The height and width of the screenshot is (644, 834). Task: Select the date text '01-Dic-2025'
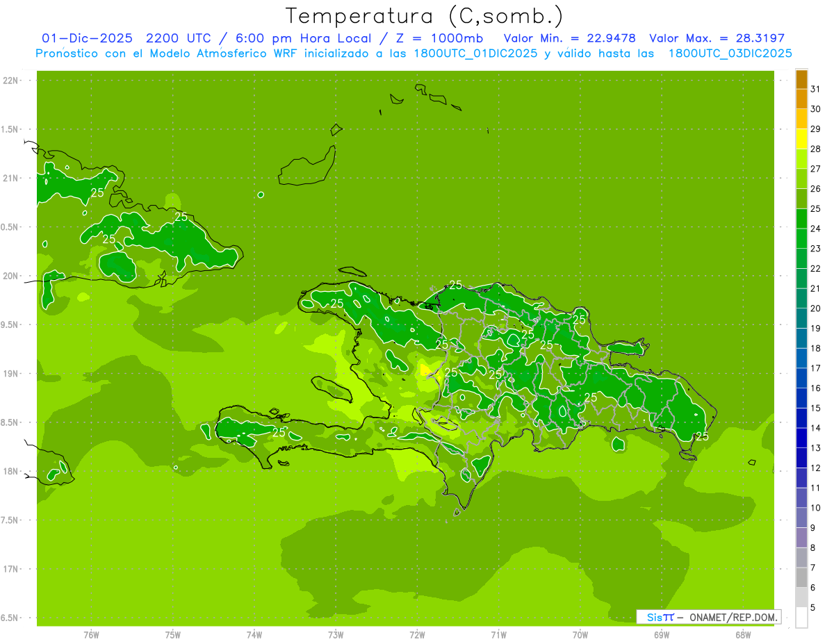coord(87,38)
